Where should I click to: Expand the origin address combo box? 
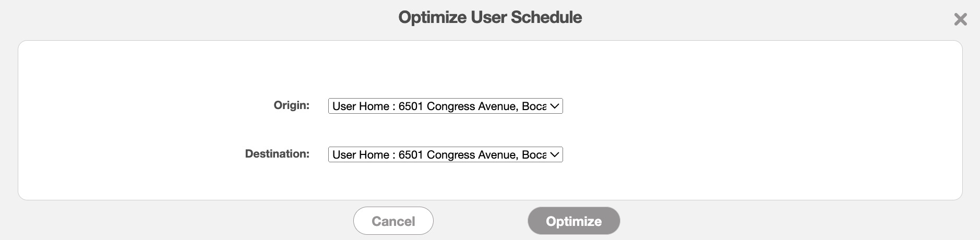(x=445, y=106)
